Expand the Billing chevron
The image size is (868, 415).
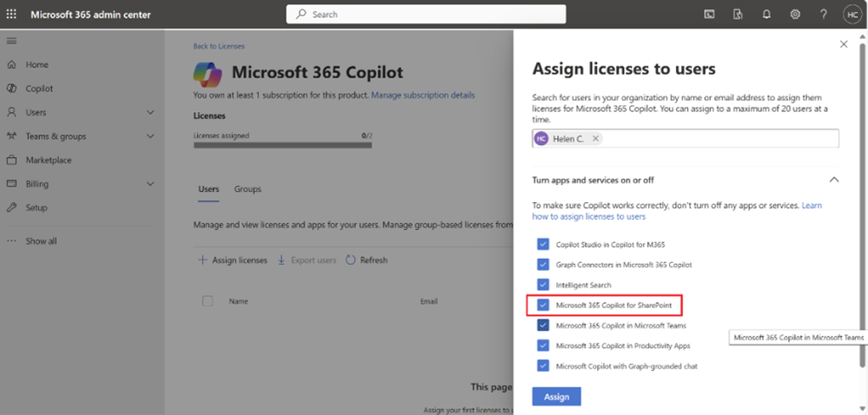click(150, 184)
